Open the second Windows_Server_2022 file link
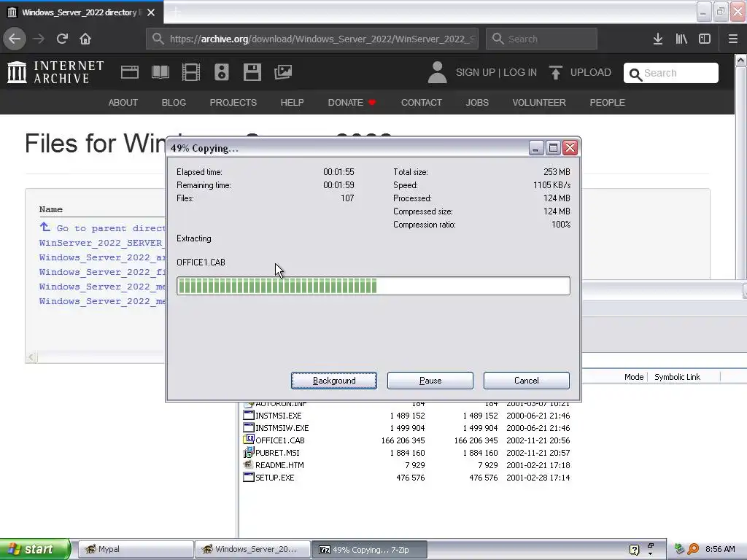 (x=102, y=272)
